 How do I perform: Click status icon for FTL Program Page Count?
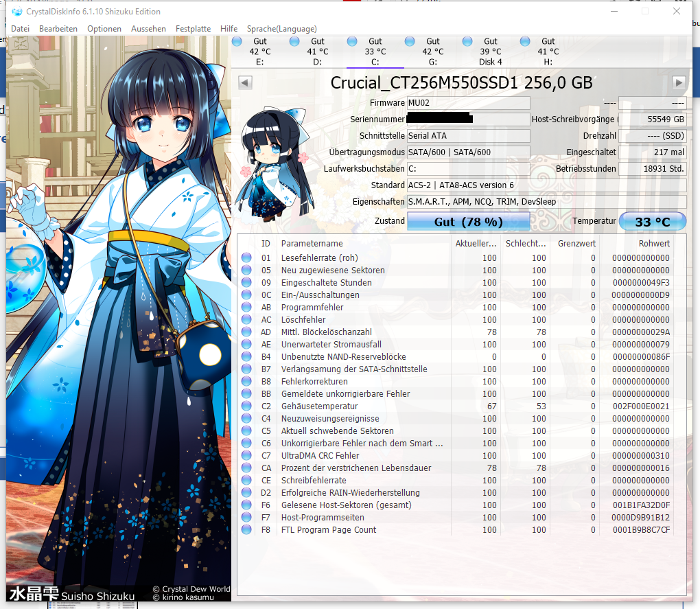tap(246, 529)
